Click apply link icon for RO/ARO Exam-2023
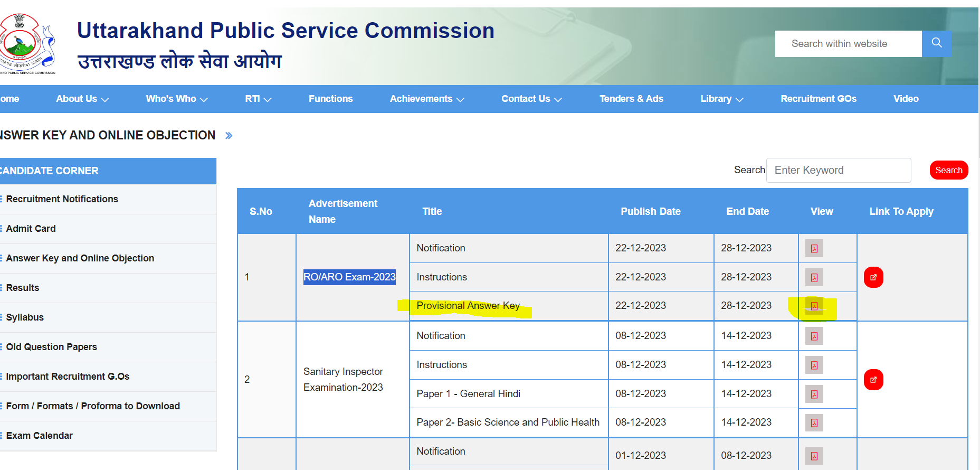980x470 pixels. click(x=873, y=277)
